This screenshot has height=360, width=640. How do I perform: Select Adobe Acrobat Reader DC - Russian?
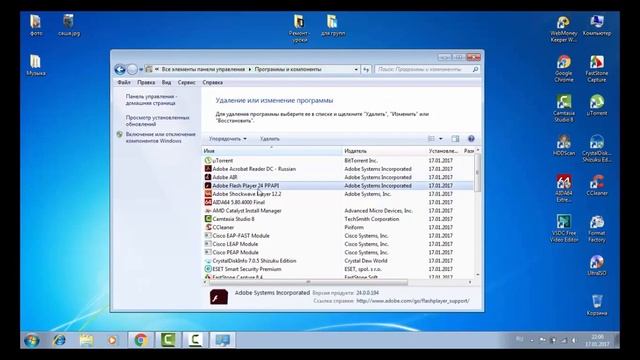(x=338, y=169)
